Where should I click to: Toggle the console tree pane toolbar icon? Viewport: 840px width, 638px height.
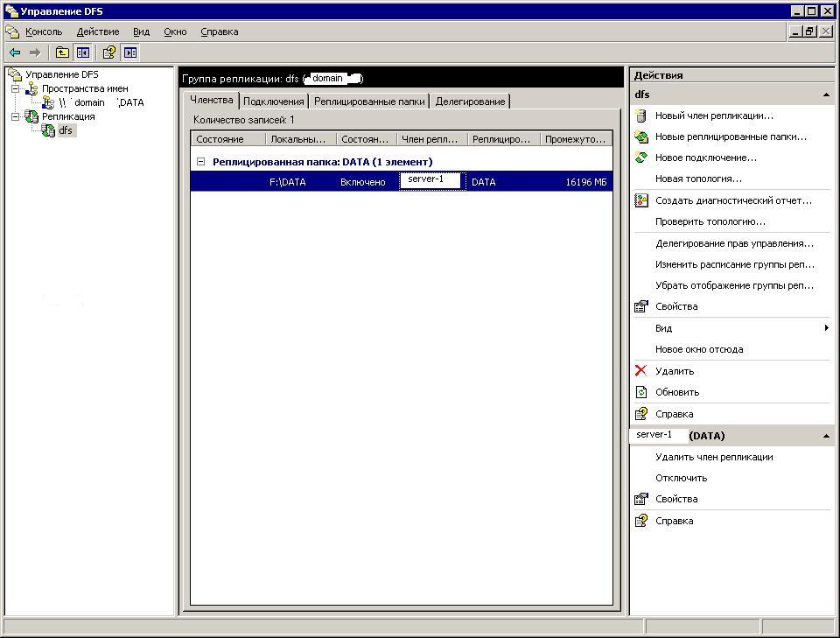(x=82, y=53)
